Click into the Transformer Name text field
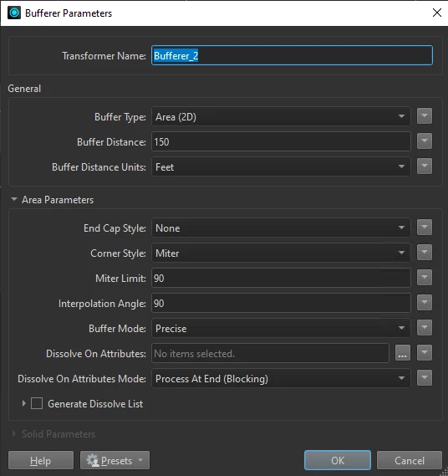 coord(292,55)
